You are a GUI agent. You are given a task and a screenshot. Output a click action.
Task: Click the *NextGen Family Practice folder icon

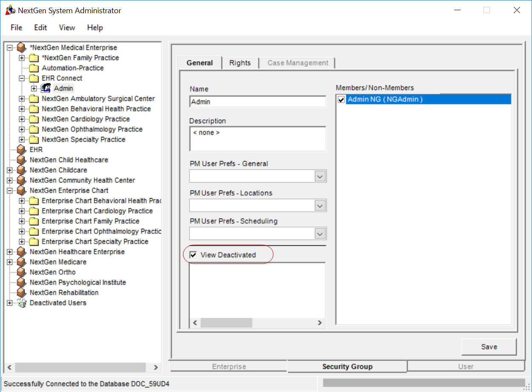tap(34, 58)
